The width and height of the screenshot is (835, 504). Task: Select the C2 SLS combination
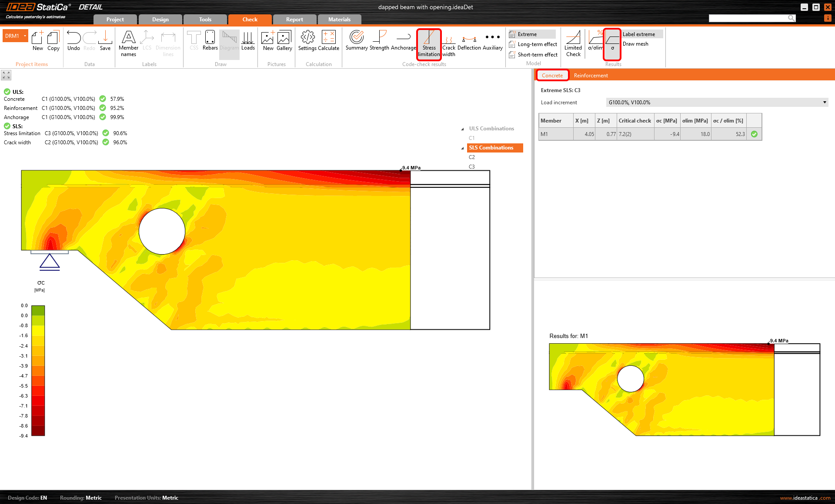point(472,157)
